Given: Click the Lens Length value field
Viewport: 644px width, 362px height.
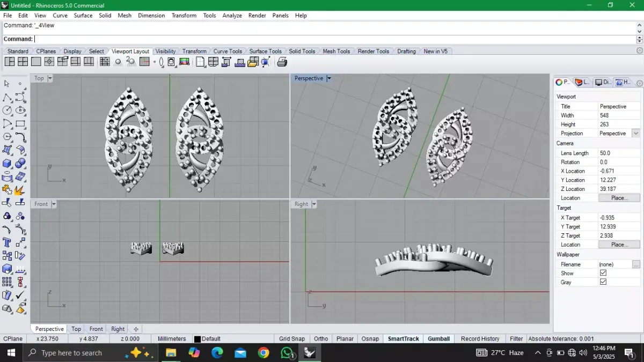Looking at the screenshot, I should 619,153.
